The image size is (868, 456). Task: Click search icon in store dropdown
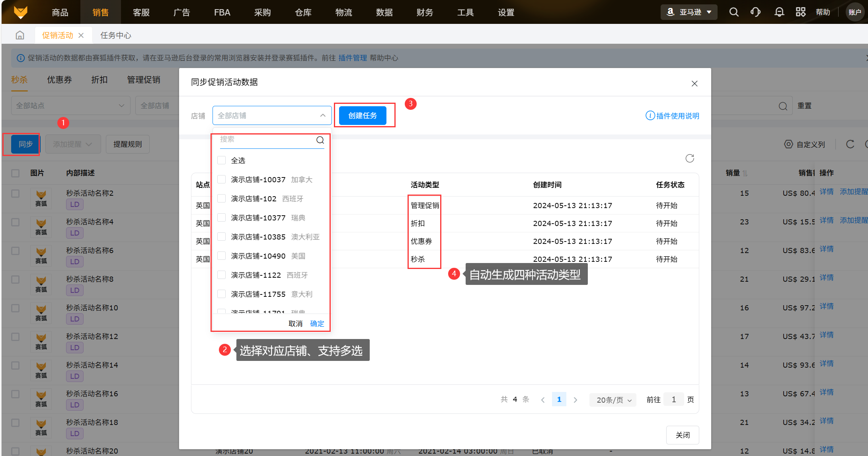(320, 140)
